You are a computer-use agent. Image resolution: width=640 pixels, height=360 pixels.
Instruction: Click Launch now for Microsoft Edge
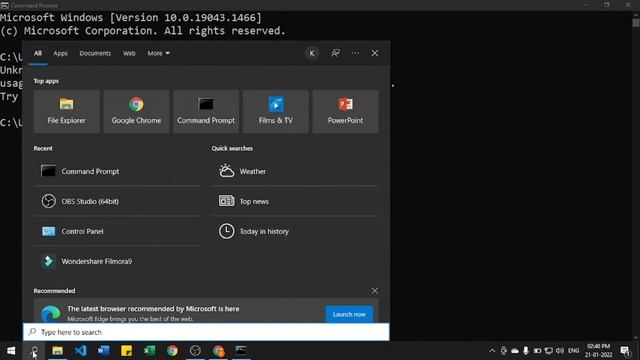click(x=349, y=314)
